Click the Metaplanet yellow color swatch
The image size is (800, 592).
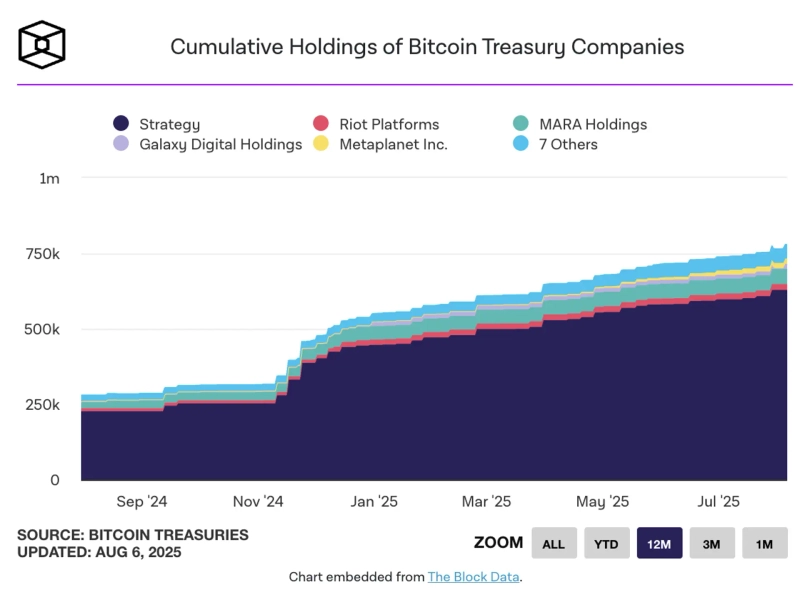(320, 145)
